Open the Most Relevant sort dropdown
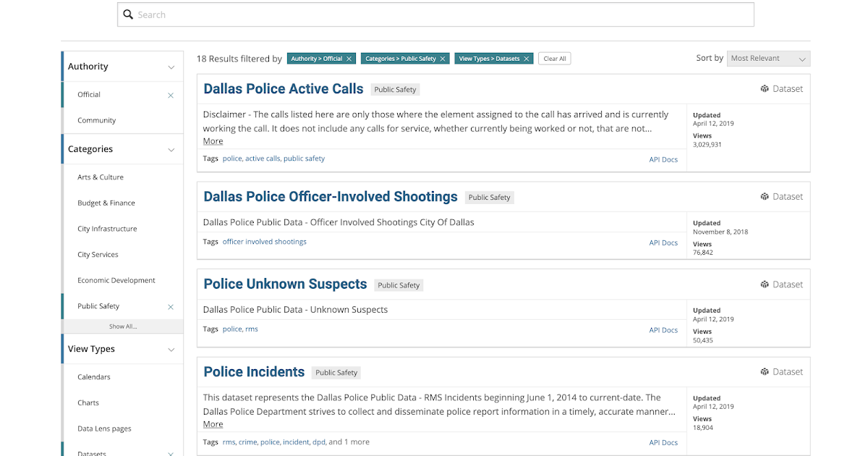Screen dimensions: 868x456 click(768, 58)
